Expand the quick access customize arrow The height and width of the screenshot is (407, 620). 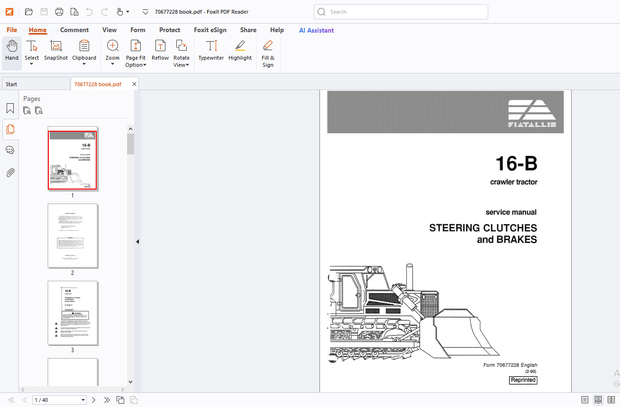coord(146,12)
